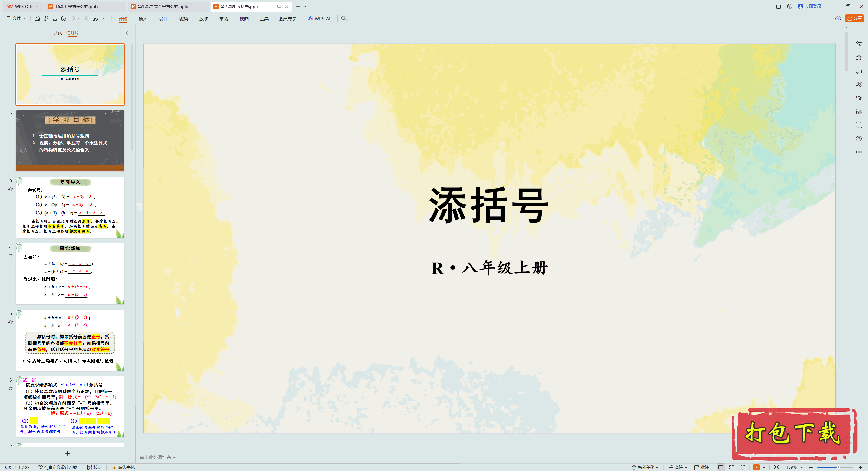868x471 pixels.
Task: Open help icon in right sidebar
Action: click(859, 139)
